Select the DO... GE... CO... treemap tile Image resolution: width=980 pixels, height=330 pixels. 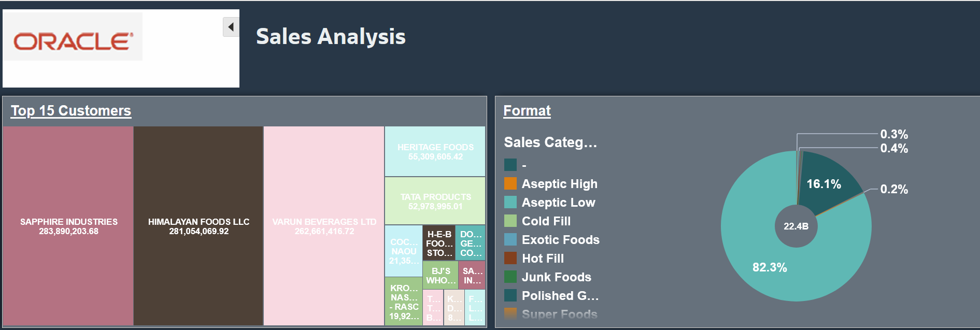click(x=471, y=243)
